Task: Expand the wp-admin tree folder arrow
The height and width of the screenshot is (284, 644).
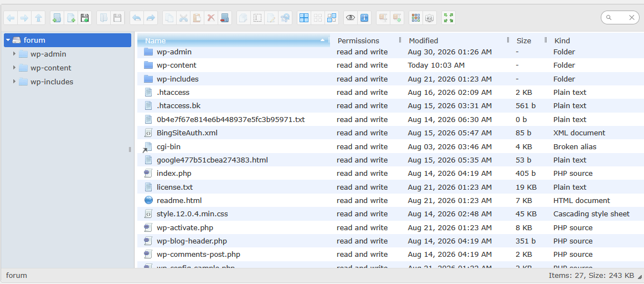Action: 14,54
